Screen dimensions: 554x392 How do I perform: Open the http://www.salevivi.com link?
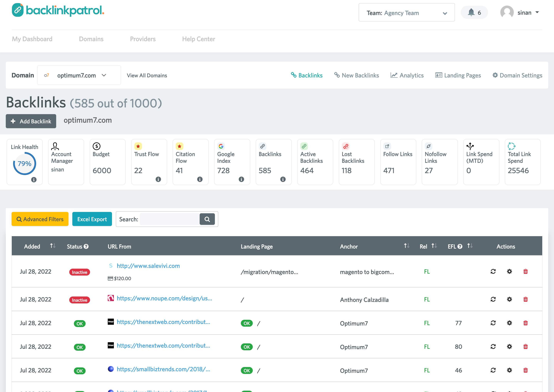[x=148, y=266]
